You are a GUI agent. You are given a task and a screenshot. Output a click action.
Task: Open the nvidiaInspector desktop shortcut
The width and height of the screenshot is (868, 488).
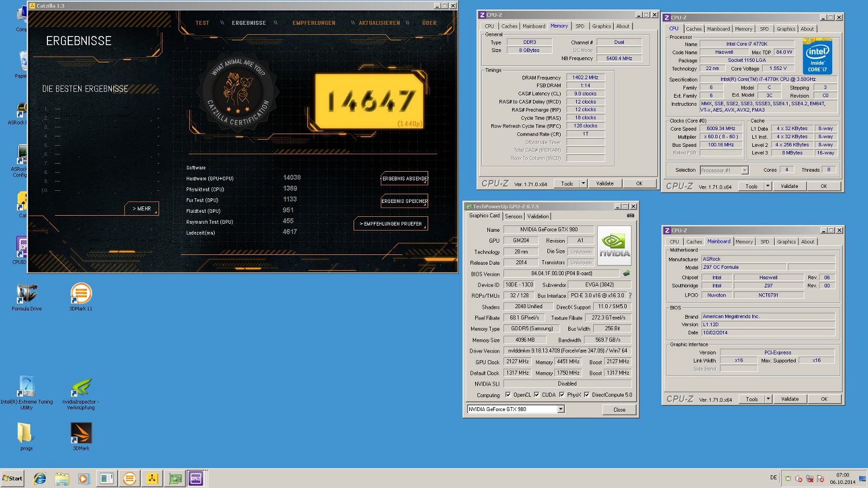coord(81,394)
